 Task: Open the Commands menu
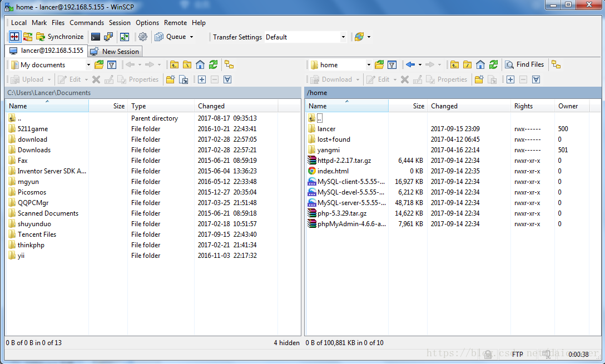click(86, 23)
